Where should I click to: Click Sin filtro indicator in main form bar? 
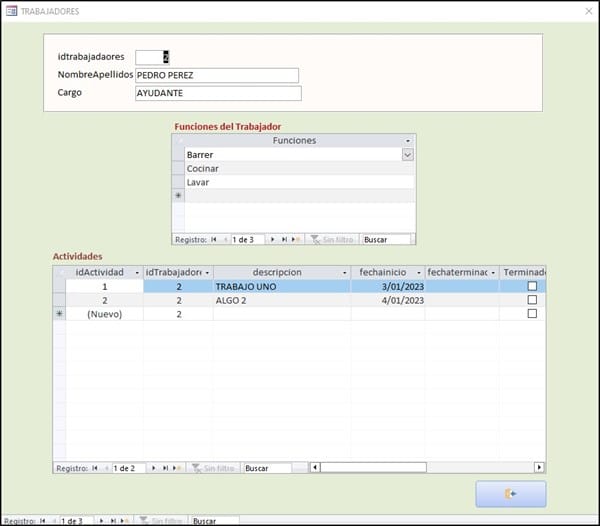coord(161,521)
